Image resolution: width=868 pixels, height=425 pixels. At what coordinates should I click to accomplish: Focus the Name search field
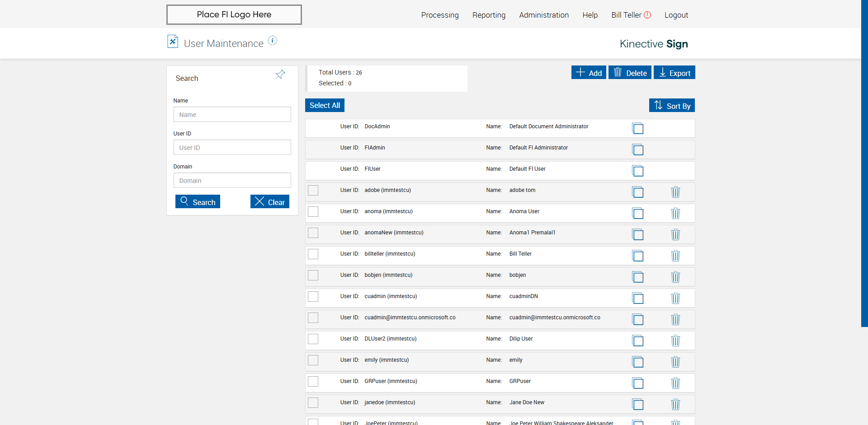pyautogui.click(x=232, y=114)
